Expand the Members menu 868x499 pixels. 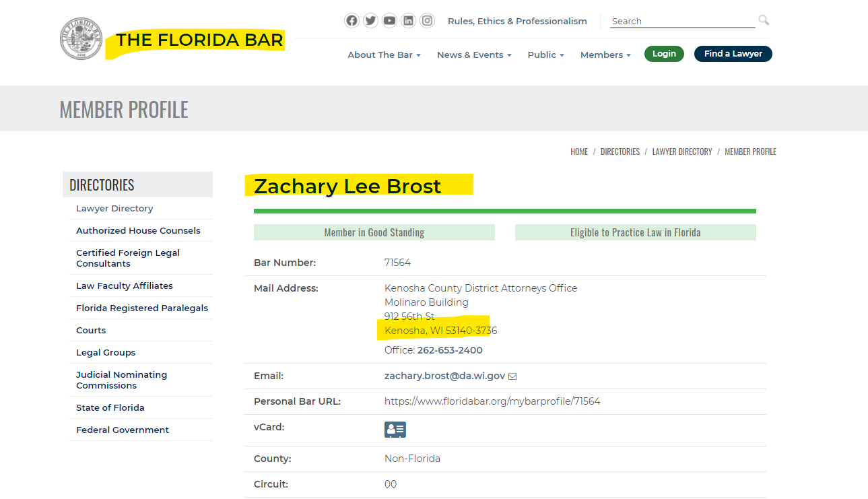(x=605, y=55)
